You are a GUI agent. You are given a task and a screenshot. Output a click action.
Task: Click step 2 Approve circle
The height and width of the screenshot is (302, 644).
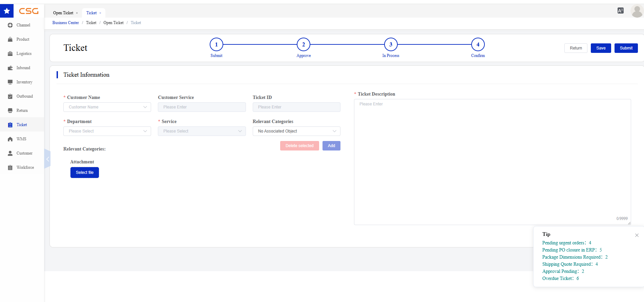pos(304,44)
